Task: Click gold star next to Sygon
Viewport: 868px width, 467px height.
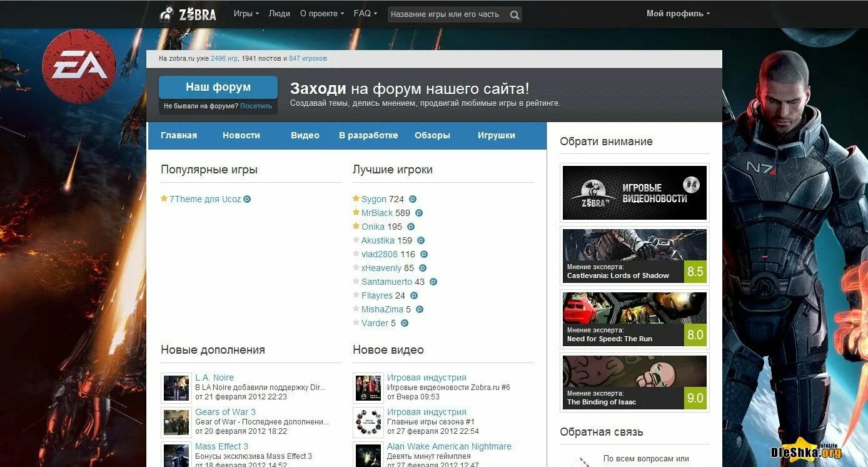Action: click(356, 198)
